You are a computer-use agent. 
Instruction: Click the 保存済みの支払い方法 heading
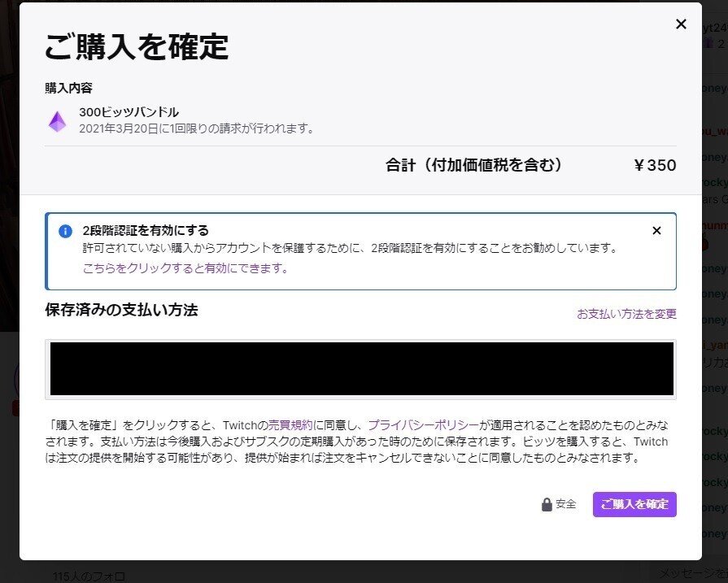(122, 310)
